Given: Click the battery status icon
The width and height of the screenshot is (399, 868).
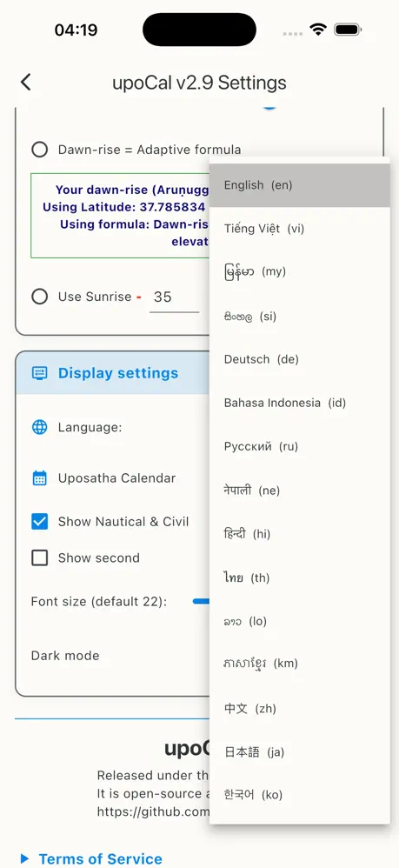Looking at the screenshot, I should point(348,30).
